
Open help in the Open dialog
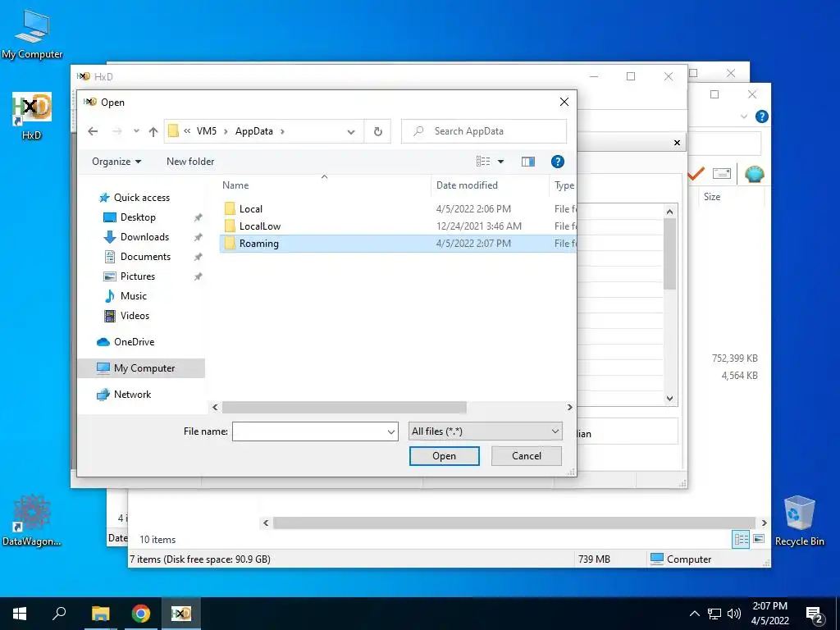point(557,162)
